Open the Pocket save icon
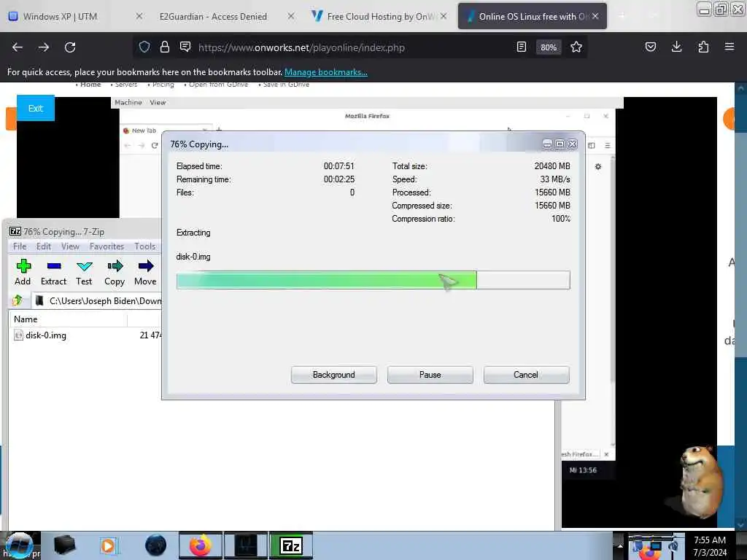Image resolution: width=747 pixels, height=560 pixels. (651, 47)
